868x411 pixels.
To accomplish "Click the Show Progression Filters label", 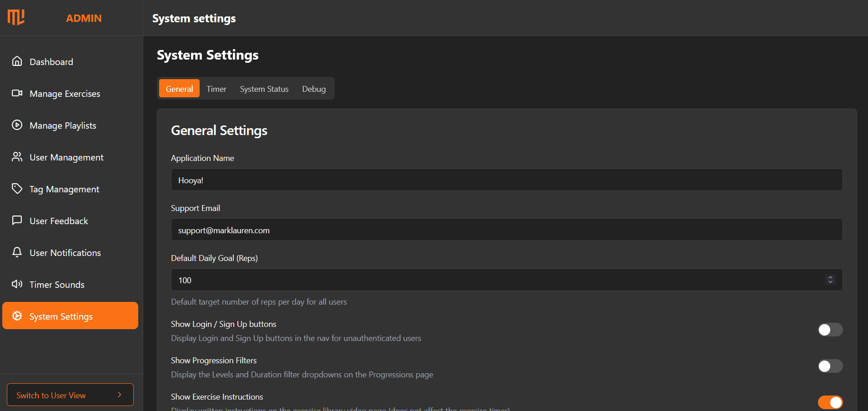I will coord(214,361).
